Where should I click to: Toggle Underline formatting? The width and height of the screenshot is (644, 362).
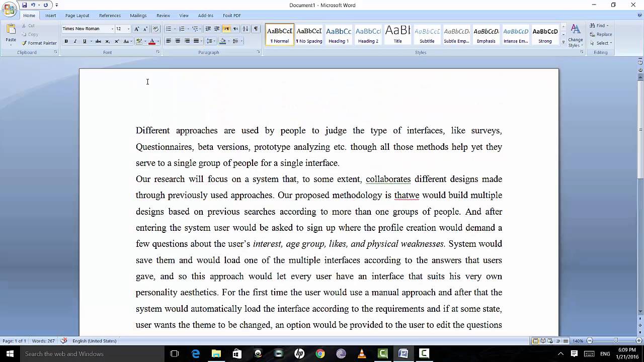(85, 41)
